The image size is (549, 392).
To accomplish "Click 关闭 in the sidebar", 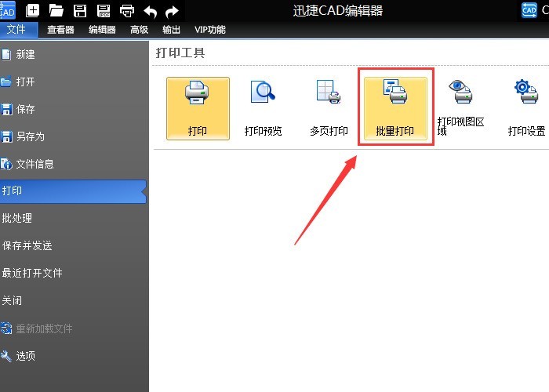I will click(75, 300).
